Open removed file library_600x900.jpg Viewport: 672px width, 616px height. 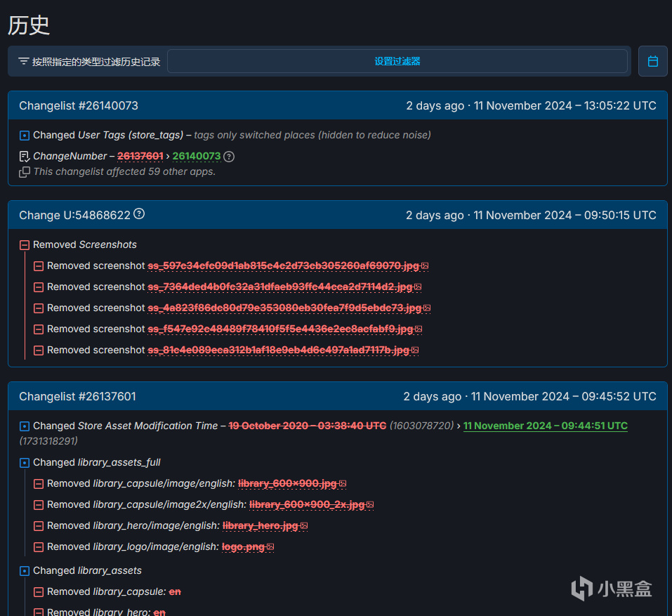click(x=288, y=483)
